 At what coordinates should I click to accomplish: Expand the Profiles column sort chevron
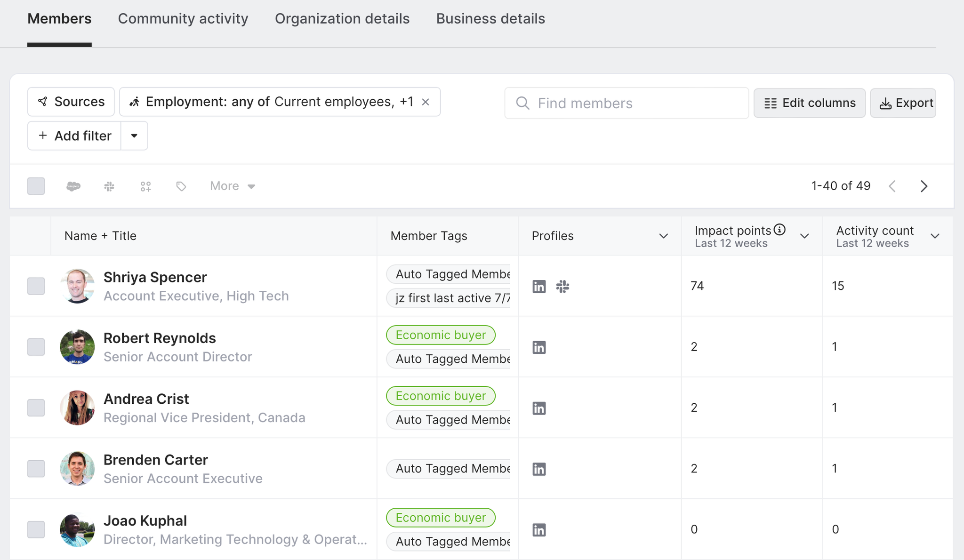click(664, 236)
